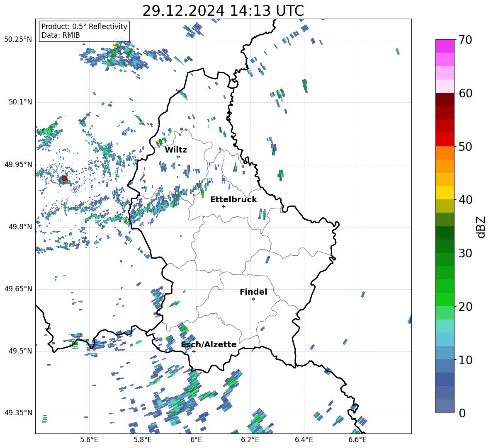The height and width of the screenshot is (448, 491).
Task: Click the 49.5°N latitude label
Action: tap(20, 351)
